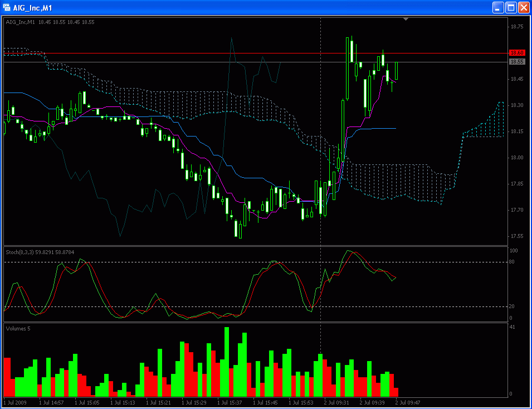Click the 18.30 price scale value
This screenshot has width=532, height=409.
pyautogui.click(x=517, y=105)
